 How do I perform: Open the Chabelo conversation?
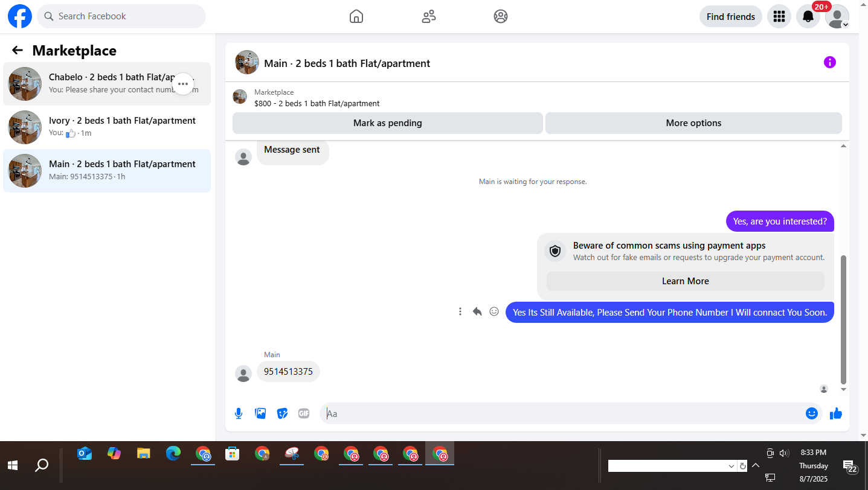[107, 84]
